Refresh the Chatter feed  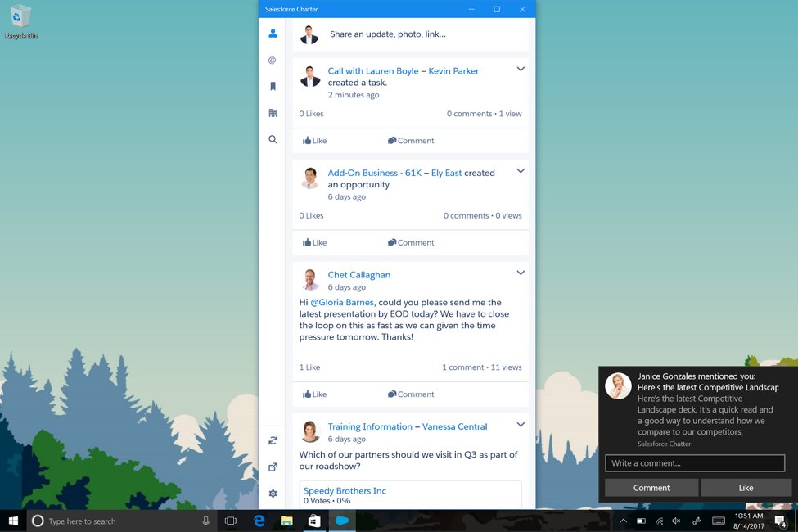point(273,440)
